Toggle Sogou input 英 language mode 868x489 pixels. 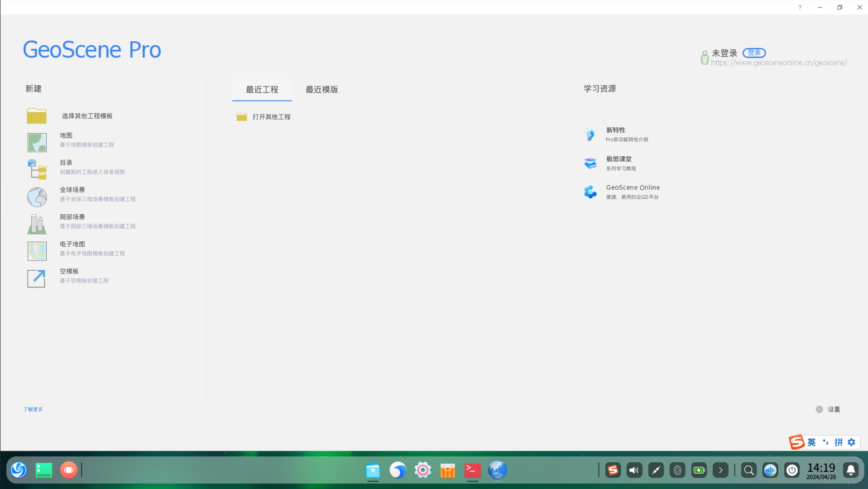[x=811, y=442]
